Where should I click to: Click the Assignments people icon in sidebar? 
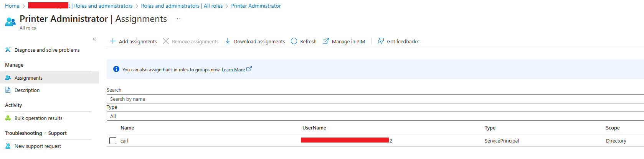tap(8, 78)
